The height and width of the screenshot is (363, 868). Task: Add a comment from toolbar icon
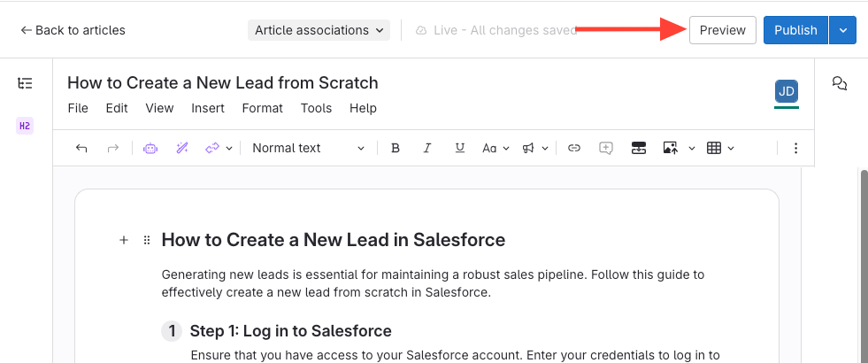[x=606, y=148]
